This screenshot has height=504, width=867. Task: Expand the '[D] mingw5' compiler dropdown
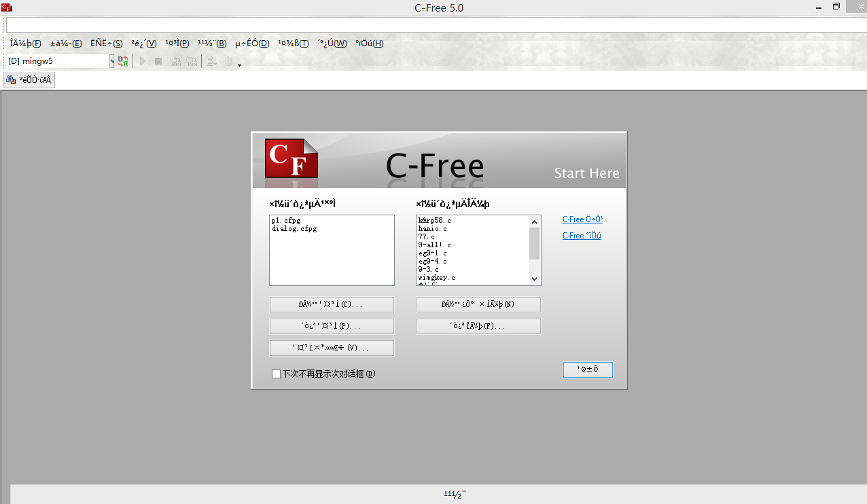111,61
